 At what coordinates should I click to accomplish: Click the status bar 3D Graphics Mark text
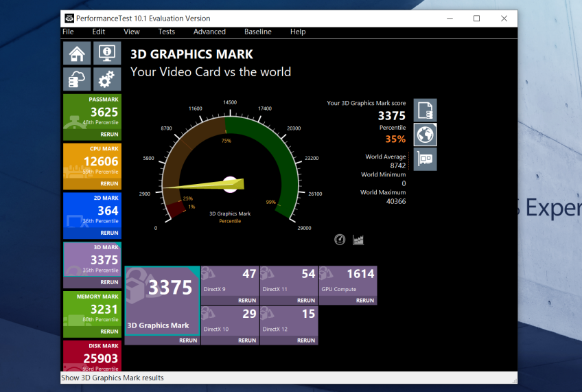pos(113,378)
